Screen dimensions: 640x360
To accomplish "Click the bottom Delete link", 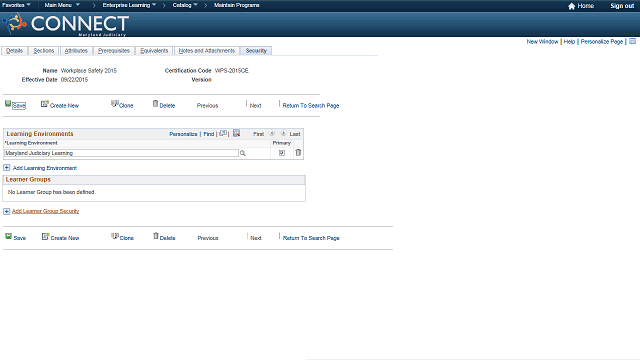I will point(168,238).
